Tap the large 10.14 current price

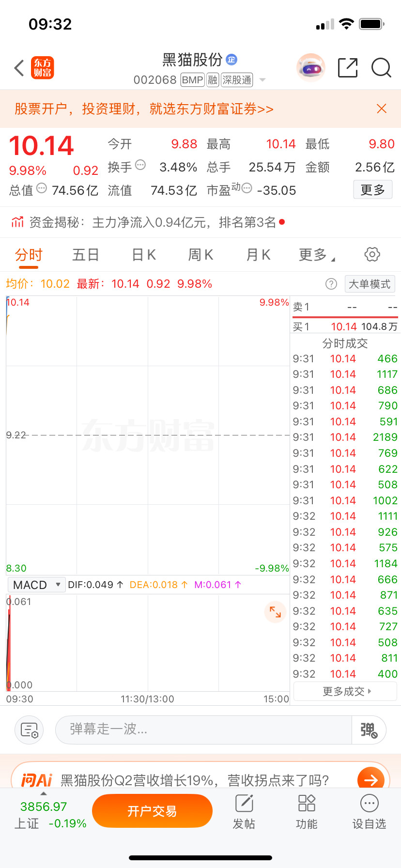[42, 146]
